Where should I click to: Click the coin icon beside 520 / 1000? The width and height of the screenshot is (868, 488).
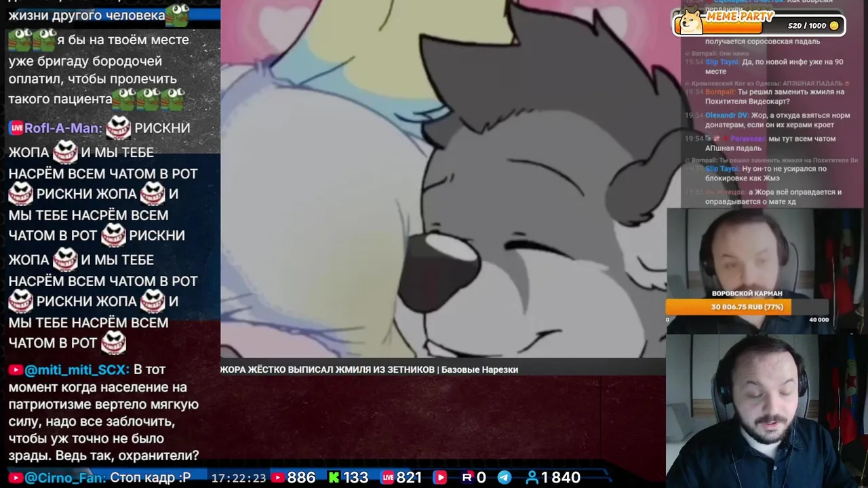click(x=834, y=26)
